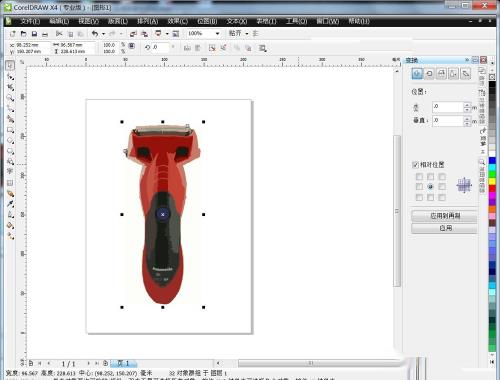Open the Rotate tab in transform docker
The width and height of the screenshot is (500, 380).
(x=429, y=74)
